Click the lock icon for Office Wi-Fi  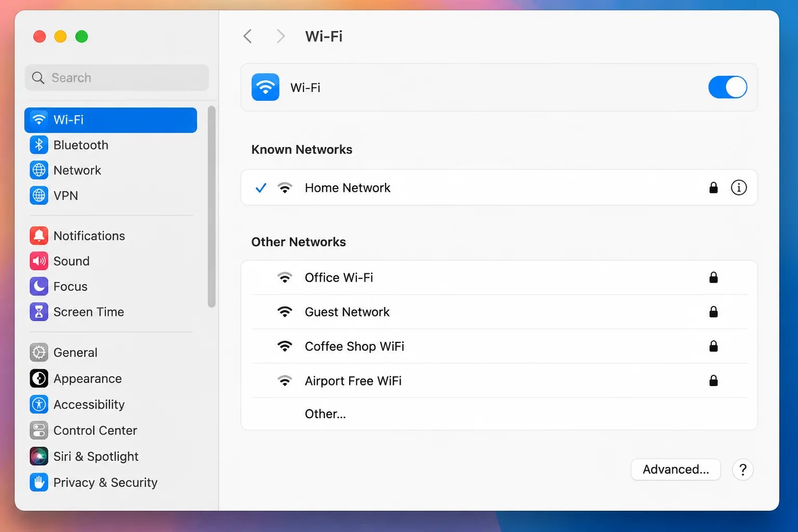(x=713, y=277)
